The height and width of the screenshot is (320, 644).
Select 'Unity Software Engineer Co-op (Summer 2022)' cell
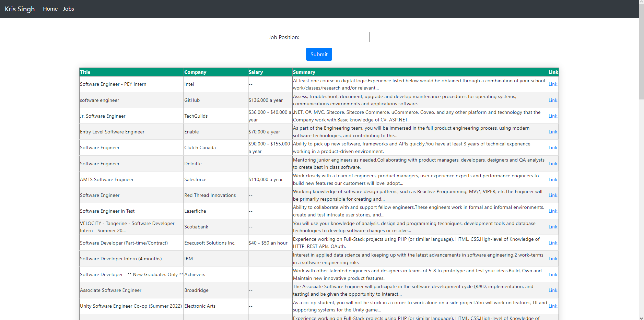click(131, 306)
